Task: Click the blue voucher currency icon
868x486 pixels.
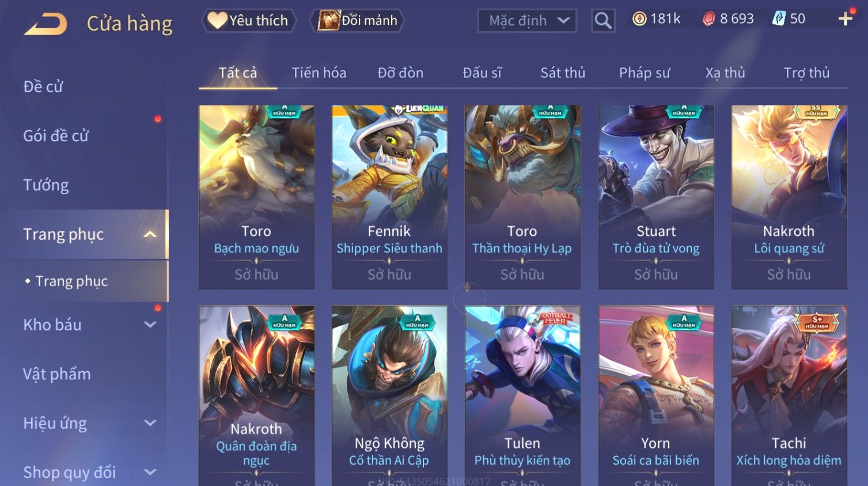Action: (779, 19)
